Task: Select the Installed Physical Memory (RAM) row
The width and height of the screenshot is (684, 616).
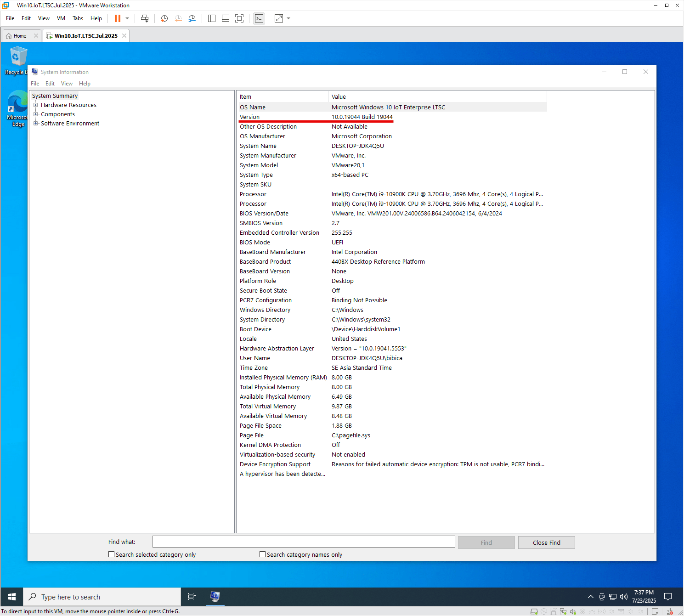Action: [392, 378]
